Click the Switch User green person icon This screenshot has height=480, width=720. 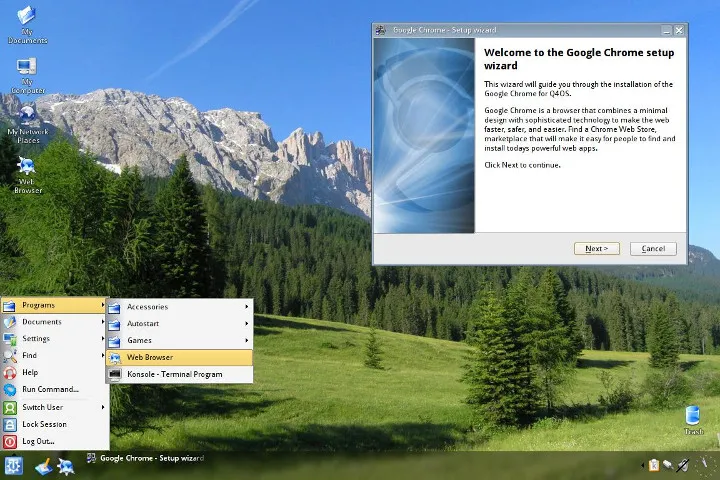coord(10,407)
